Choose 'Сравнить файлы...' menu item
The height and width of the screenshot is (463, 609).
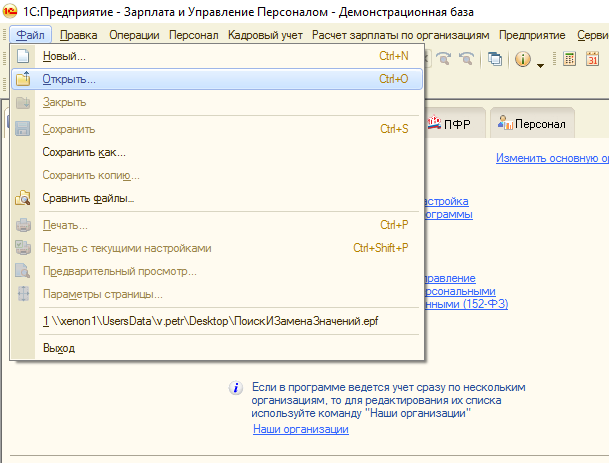click(x=218, y=198)
